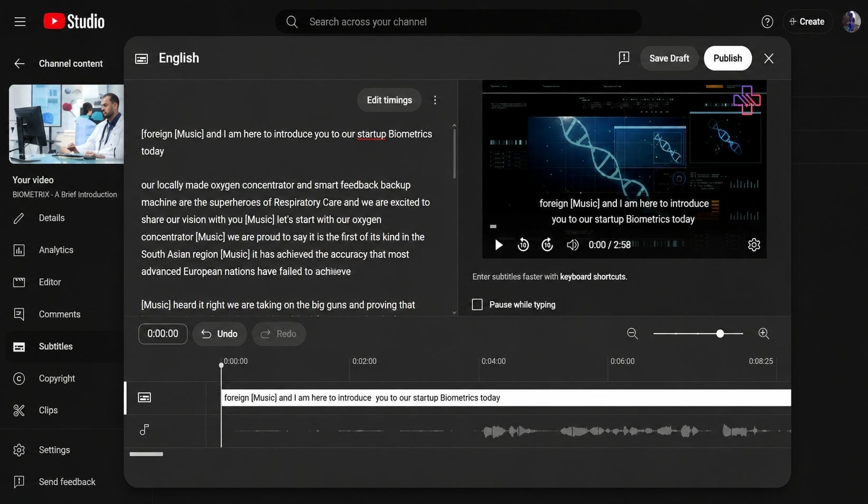
Task: Click the YouTube Studio logo
Action: coord(74,21)
